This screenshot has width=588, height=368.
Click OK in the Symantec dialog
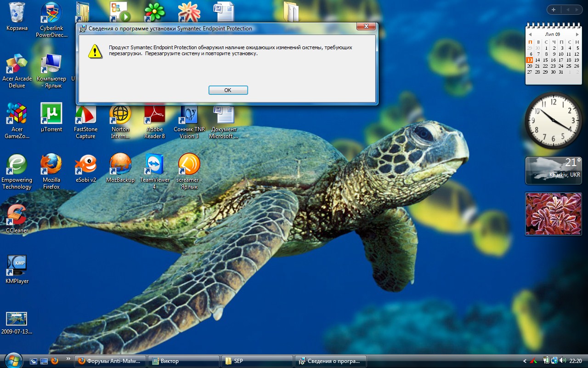point(228,90)
